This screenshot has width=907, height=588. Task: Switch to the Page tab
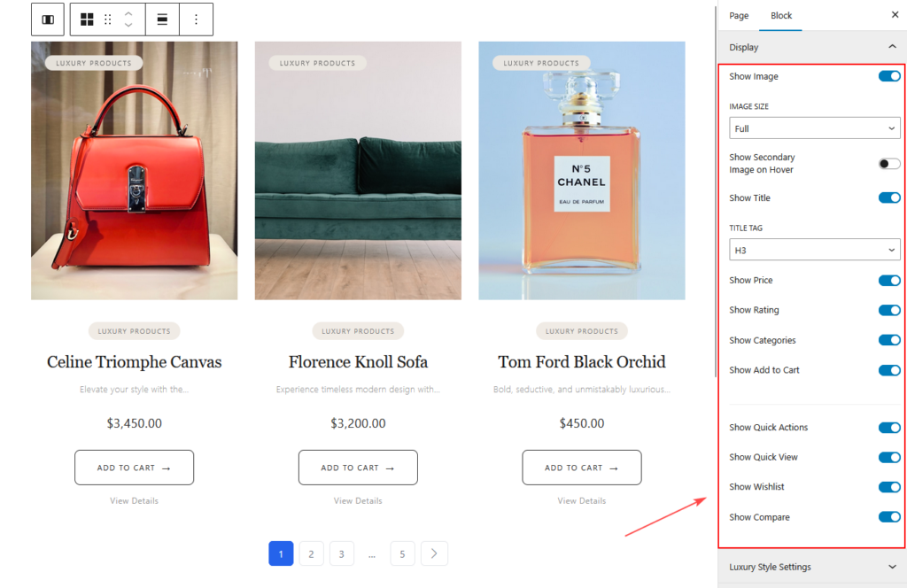[x=739, y=16]
